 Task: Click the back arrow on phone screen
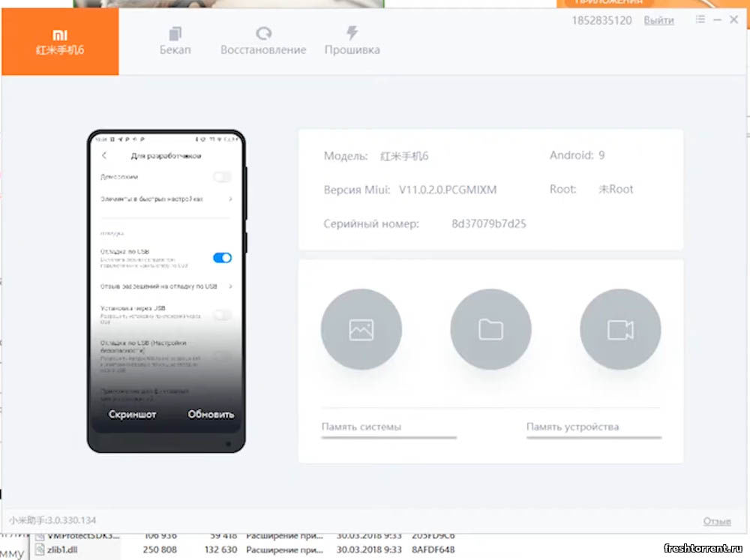pyautogui.click(x=104, y=156)
